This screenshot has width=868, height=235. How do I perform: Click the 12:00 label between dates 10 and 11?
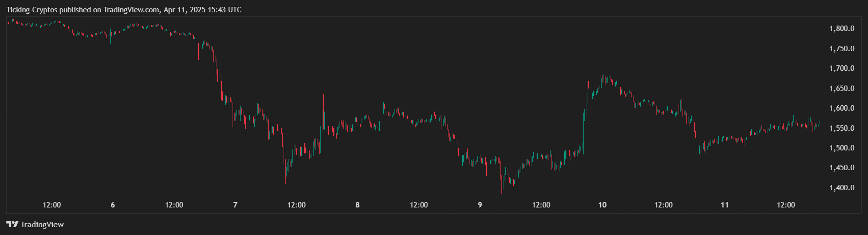click(x=663, y=205)
